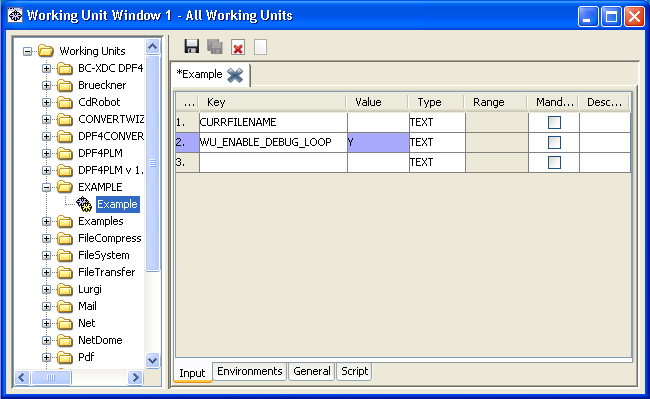The width and height of the screenshot is (650, 399).
Task: Collapse the EXAMPLE folder node
Action: pyautogui.click(x=46, y=187)
